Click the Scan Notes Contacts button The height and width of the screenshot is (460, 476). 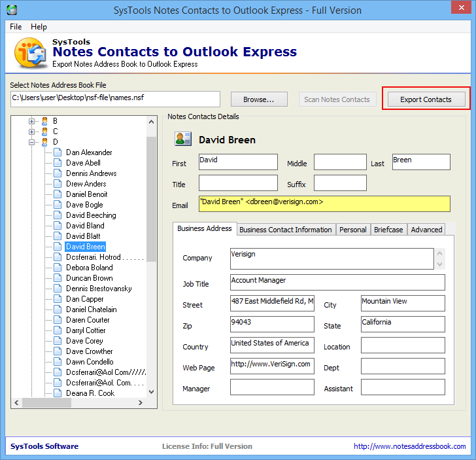tap(337, 99)
